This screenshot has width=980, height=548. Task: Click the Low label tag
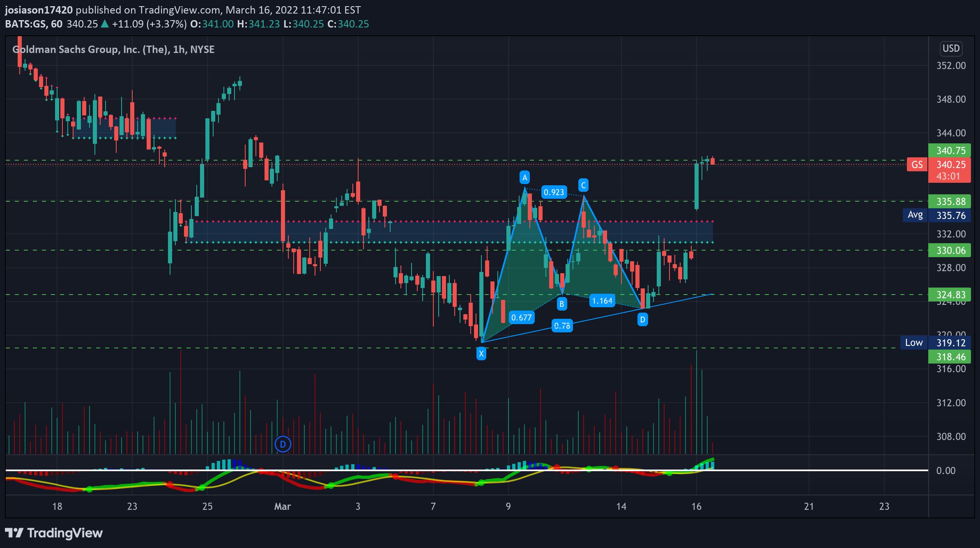click(x=913, y=343)
